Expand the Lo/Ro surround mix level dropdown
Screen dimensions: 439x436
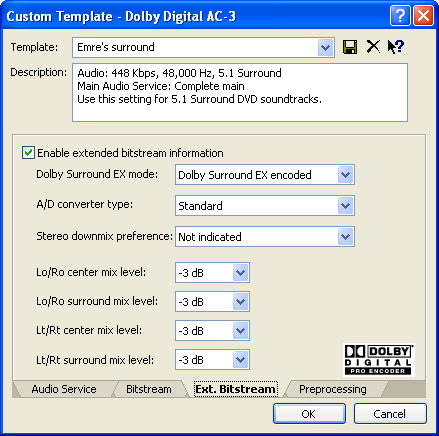pyautogui.click(x=240, y=302)
